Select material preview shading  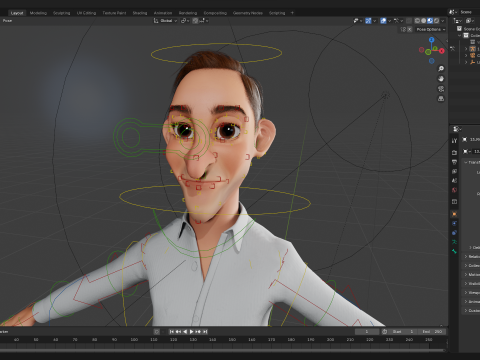point(430,21)
